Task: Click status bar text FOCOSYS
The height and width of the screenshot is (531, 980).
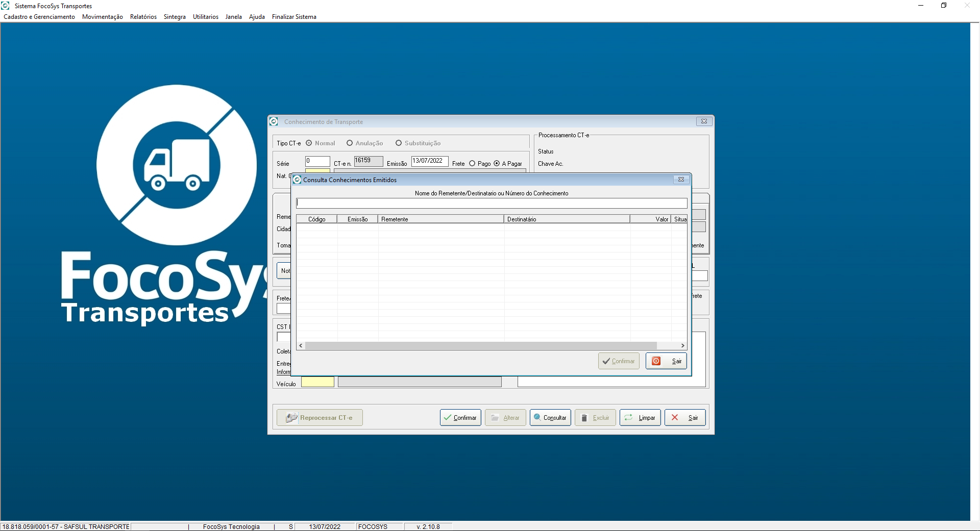Action: tap(373, 527)
